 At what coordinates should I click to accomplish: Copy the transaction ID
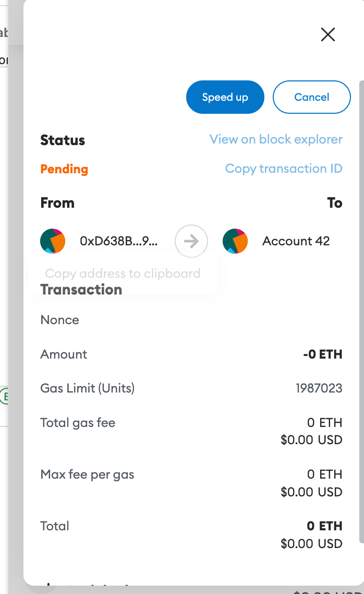283,169
